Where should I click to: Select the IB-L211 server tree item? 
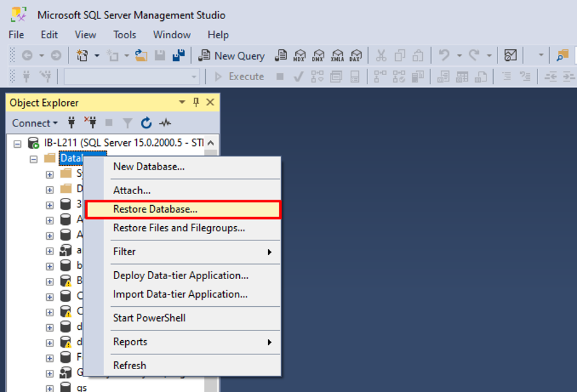pyautogui.click(x=124, y=143)
